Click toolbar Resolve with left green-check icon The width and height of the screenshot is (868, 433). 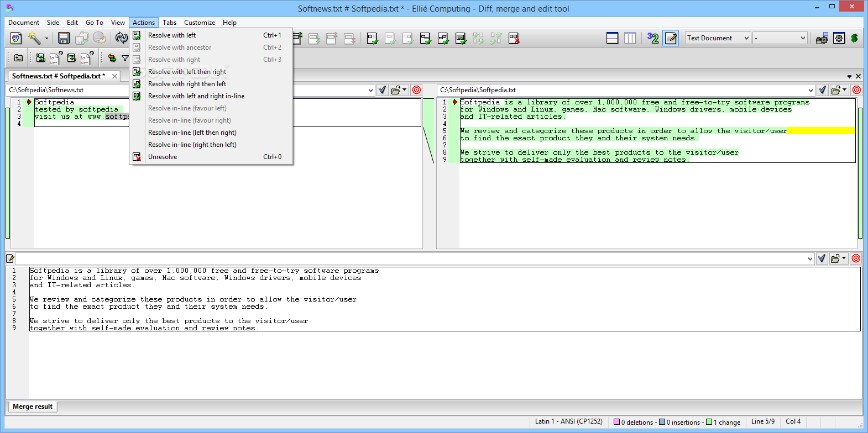pyautogui.click(x=372, y=38)
